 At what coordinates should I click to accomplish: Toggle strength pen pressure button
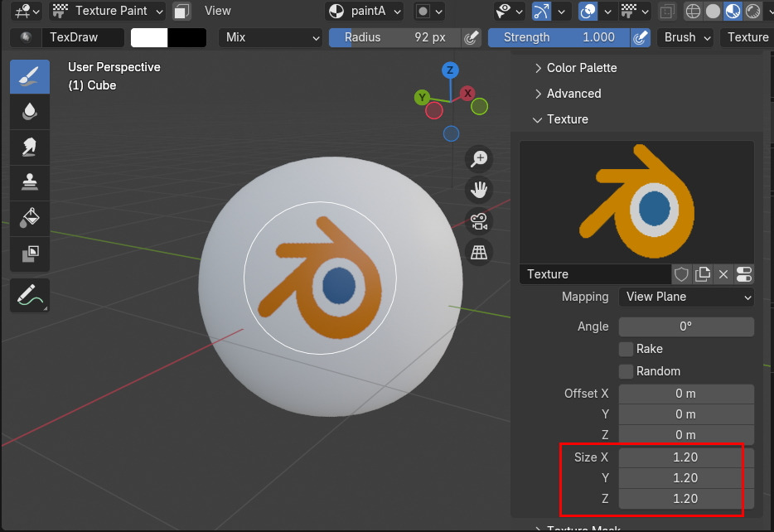[x=641, y=37]
